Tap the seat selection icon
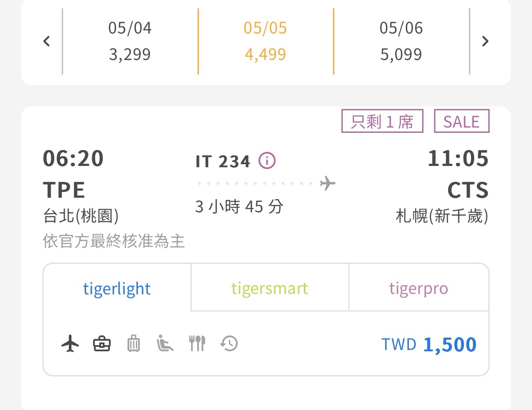The height and width of the screenshot is (410, 532). point(165,343)
